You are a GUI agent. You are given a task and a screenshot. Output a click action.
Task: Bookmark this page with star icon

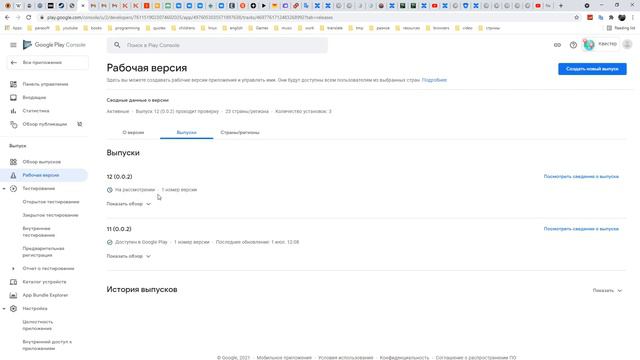click(x=576, y=18)
